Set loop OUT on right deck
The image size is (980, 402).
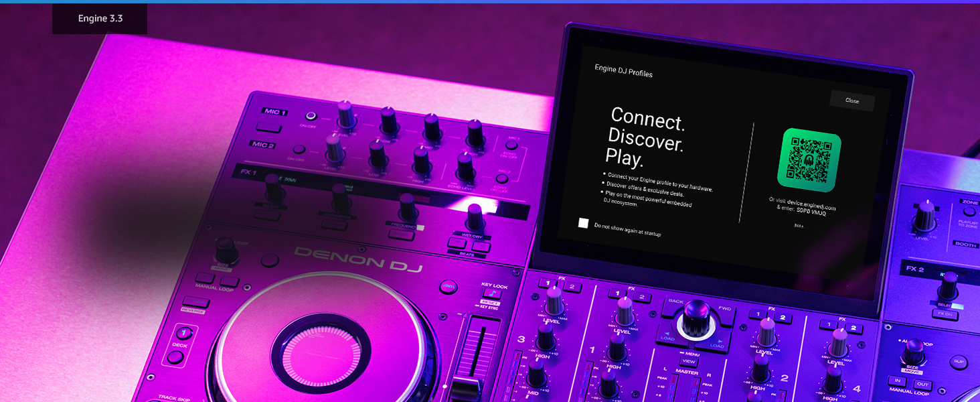coord(922,384)
